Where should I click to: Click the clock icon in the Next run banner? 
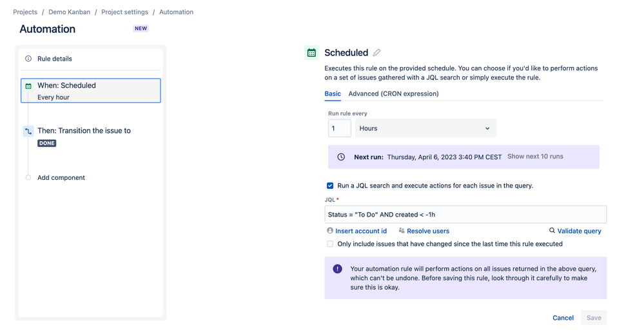pyautogui.click(x=341, y=157)
